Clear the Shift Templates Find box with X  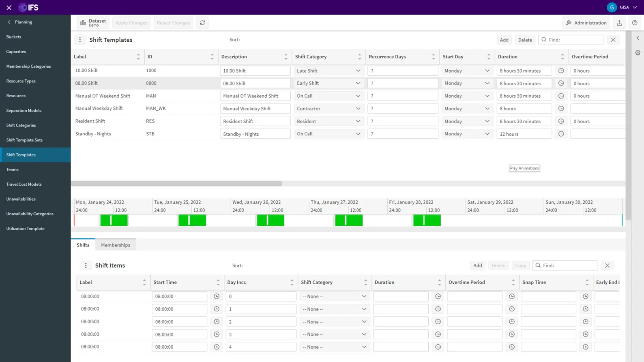coord(613,40)
